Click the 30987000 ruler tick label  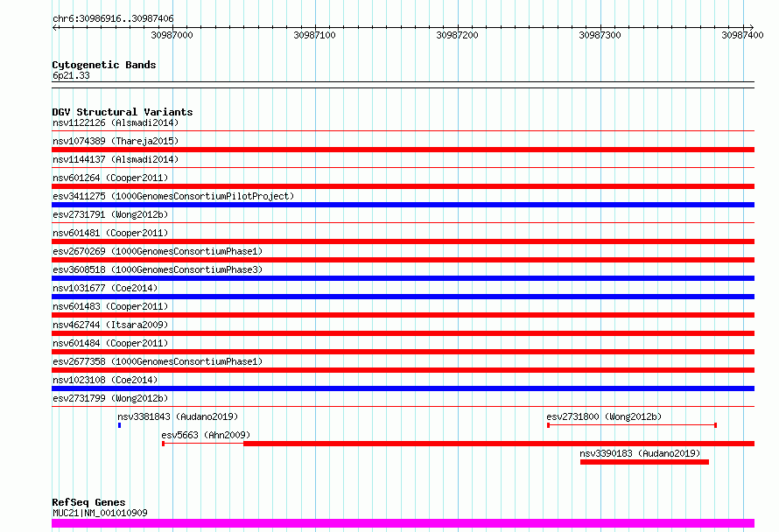point(172,35)
